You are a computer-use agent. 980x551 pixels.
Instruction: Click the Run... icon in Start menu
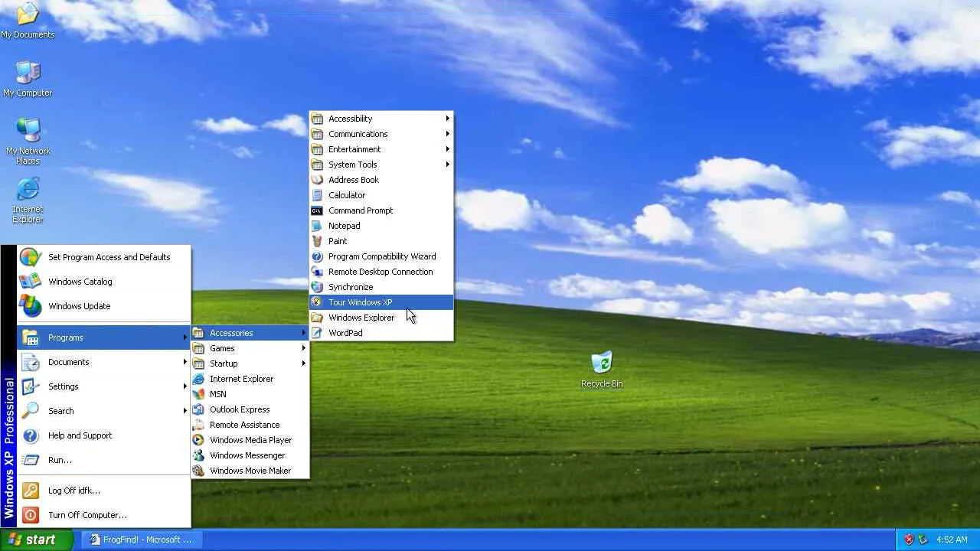point(31,460)
